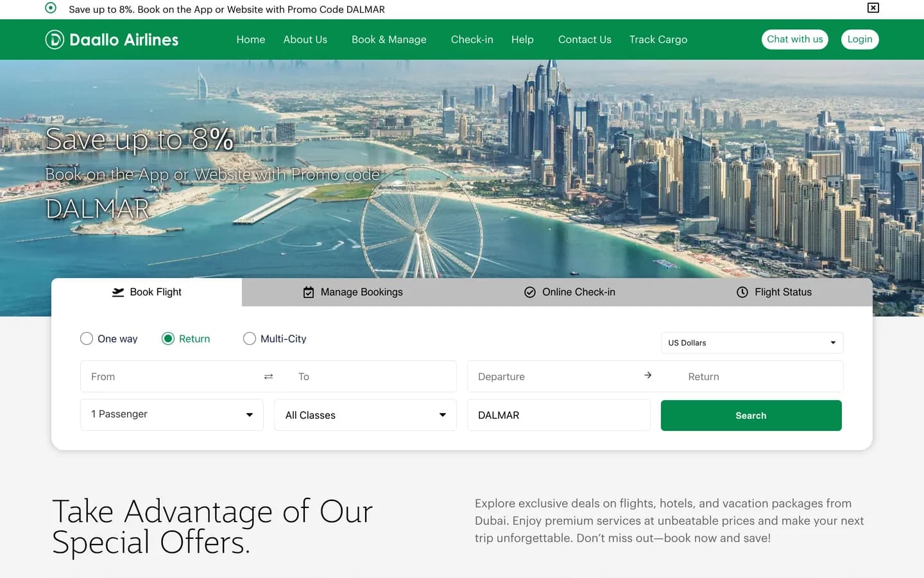Close the promo code banner
The width and height of the screenshot is (924, 578).
click(x=873, y=8)
